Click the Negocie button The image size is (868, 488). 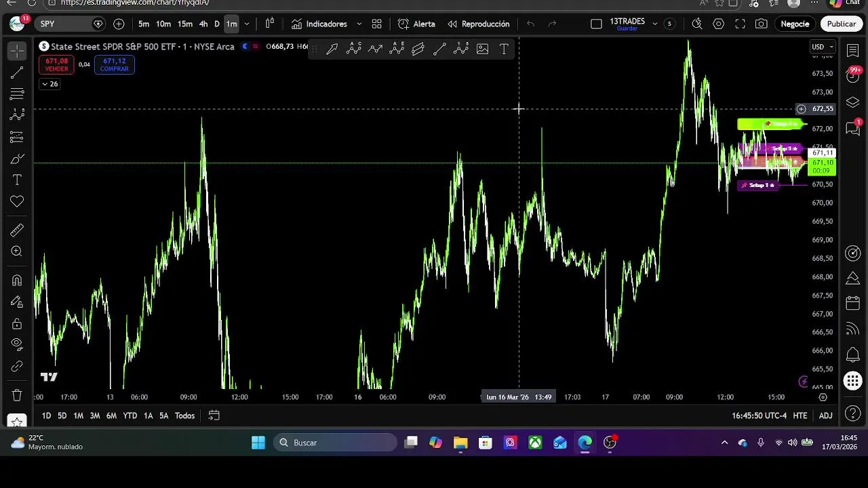tap(795, 24)
